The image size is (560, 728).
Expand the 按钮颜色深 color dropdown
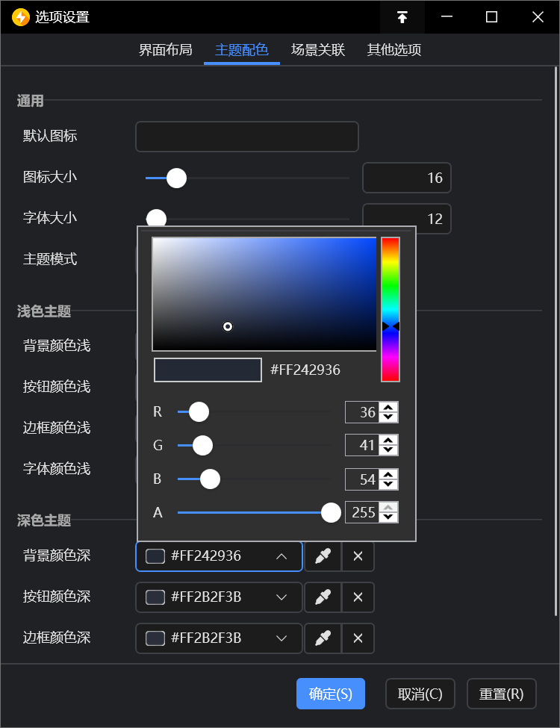click(281, 597)
